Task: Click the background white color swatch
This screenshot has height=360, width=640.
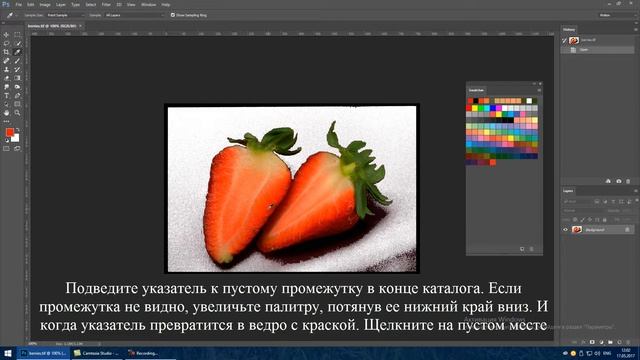Action: (16, 139)
